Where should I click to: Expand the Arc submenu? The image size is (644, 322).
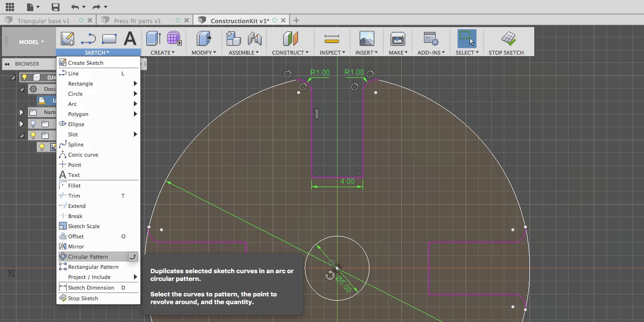click(135, 104)
